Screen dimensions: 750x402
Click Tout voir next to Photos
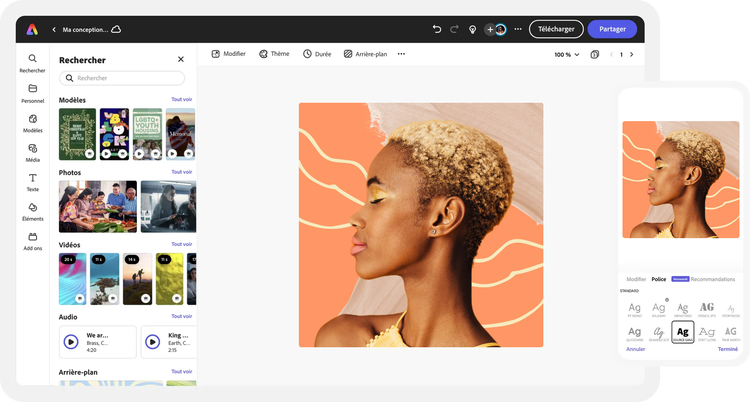(x=182, y=172)
